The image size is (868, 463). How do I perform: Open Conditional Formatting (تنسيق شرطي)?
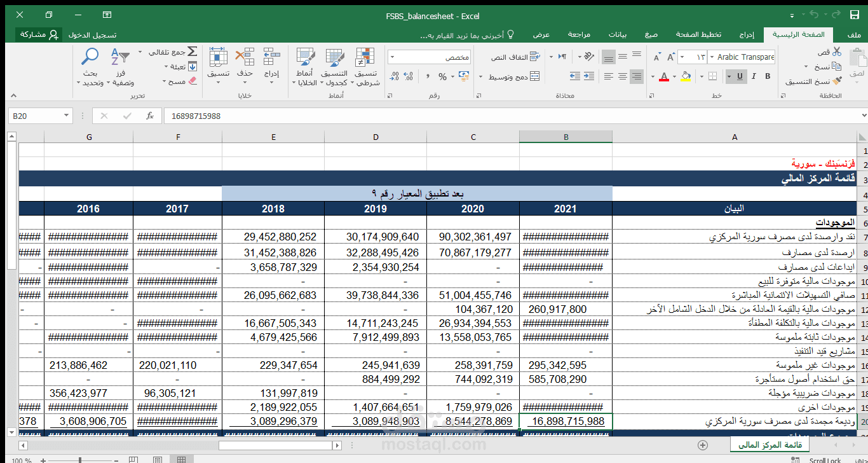tap(365, 67)
